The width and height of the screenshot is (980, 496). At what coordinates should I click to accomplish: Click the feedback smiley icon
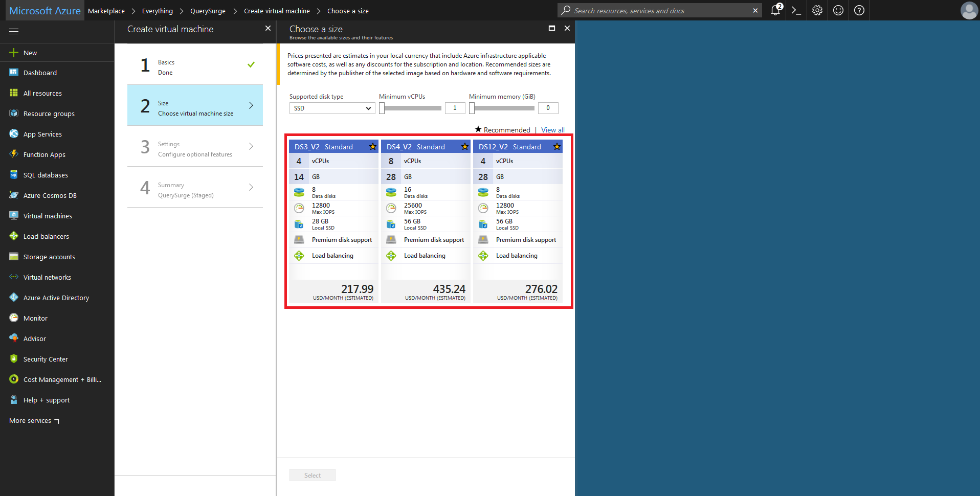(x=838, y=10)
